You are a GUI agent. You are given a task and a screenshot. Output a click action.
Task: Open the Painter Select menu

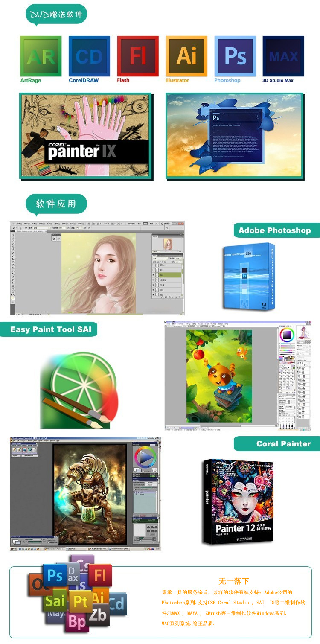[x=35, y=440]
